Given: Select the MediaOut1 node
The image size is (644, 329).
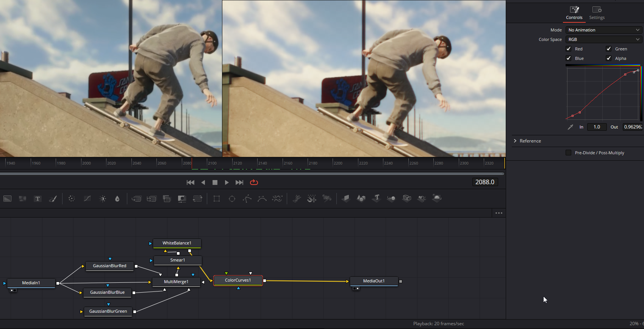Looking at the screenshot, I should [374, 281].
